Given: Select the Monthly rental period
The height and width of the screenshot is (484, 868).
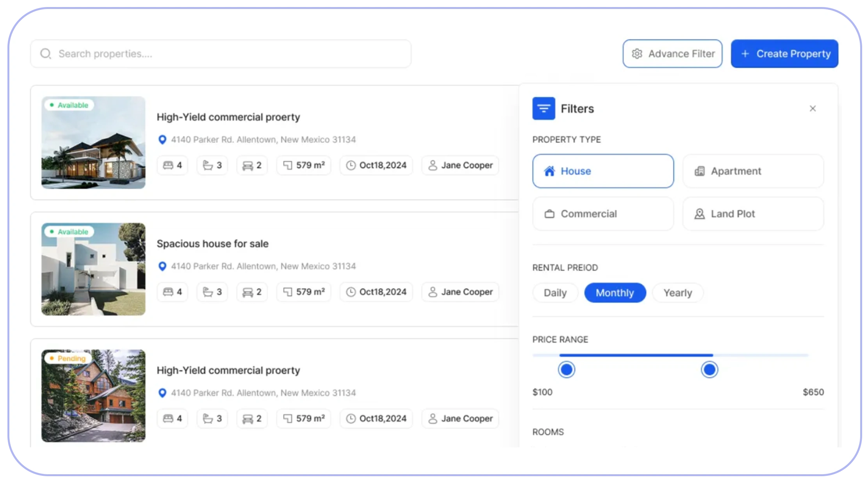Looking at the screenshot, I should click(x=615, y=293).
